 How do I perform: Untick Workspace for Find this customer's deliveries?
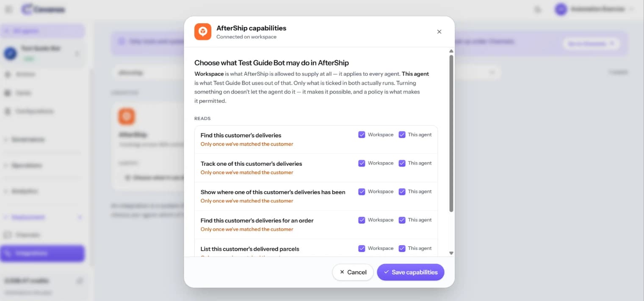[362, 135]
